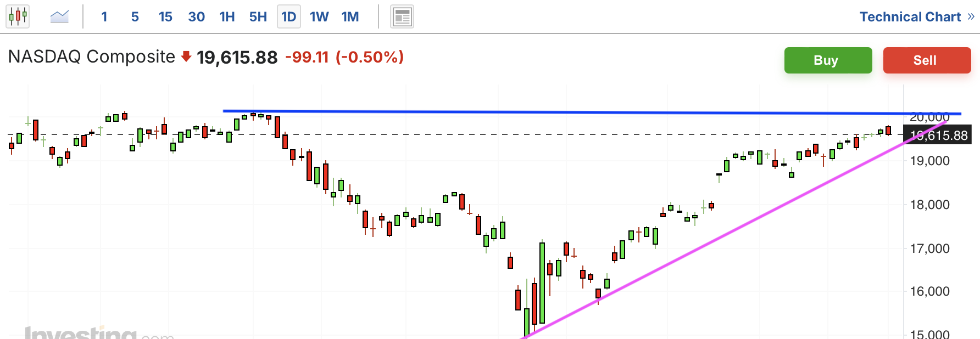Select the 30-minute timeframe

(x=196, y=16)
